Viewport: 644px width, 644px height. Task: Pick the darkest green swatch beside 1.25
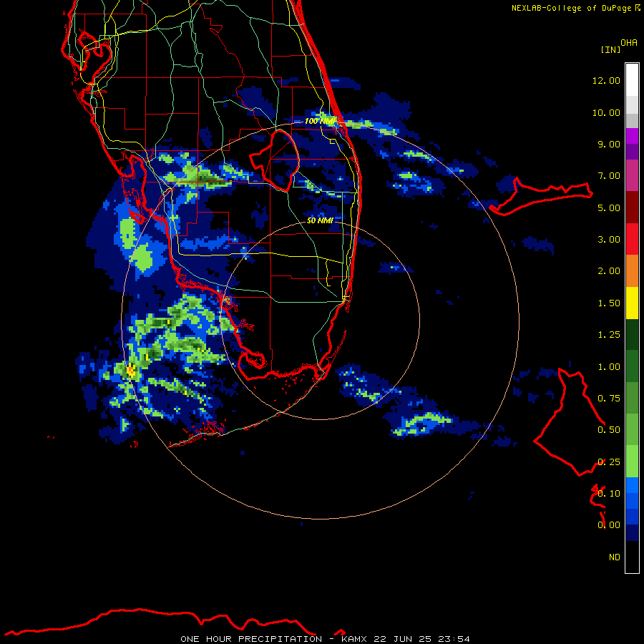632,334
